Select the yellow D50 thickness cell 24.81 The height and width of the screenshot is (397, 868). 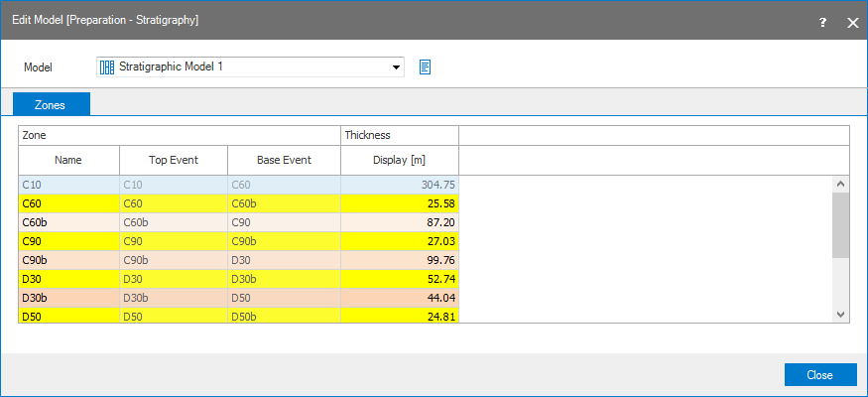tap(399, 316)
